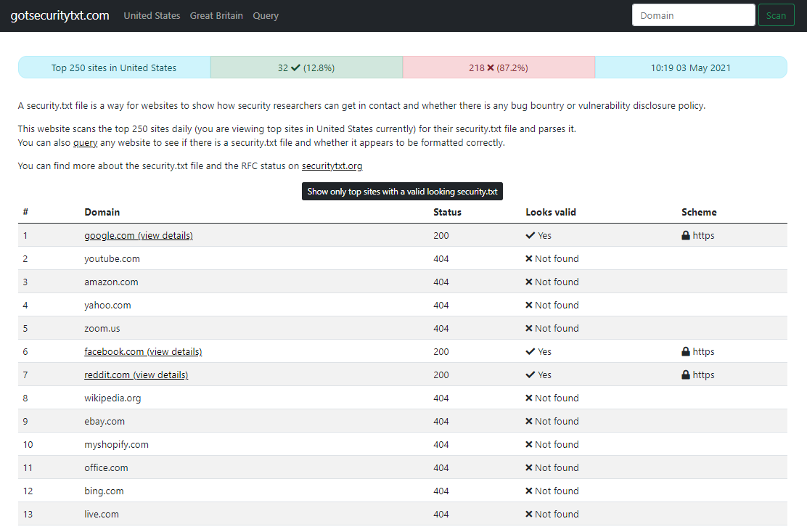This screenshot has height=532, width=807.
Task: Open facebook.com view details link
Action: [143, 352]
